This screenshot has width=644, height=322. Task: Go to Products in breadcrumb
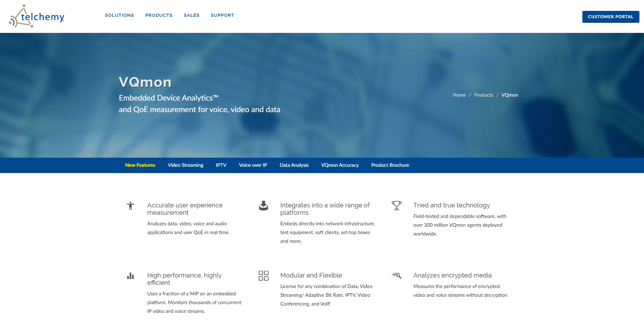[x=483, y=95]
